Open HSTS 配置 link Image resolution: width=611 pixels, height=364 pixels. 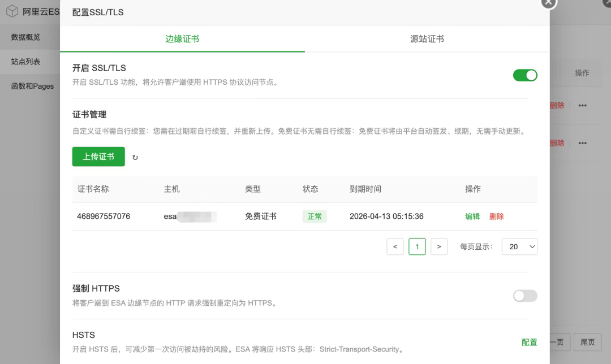[529, 343]
